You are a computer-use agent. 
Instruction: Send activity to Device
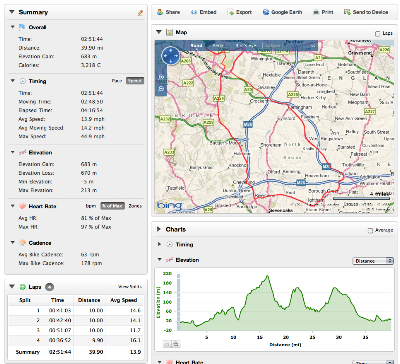(x=366, y=12)
